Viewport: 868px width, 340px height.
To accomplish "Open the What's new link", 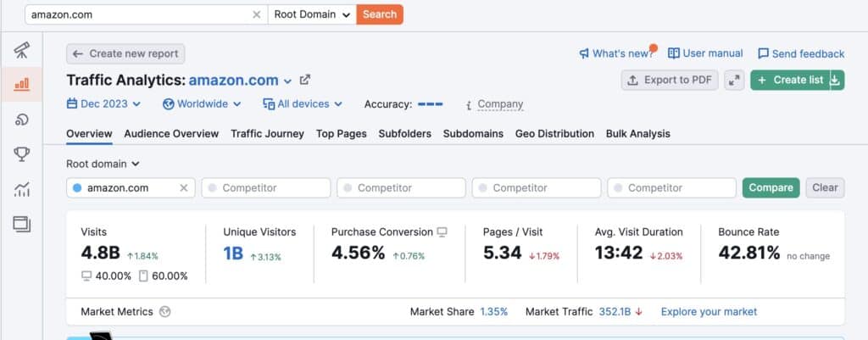I will coord(617,53).
